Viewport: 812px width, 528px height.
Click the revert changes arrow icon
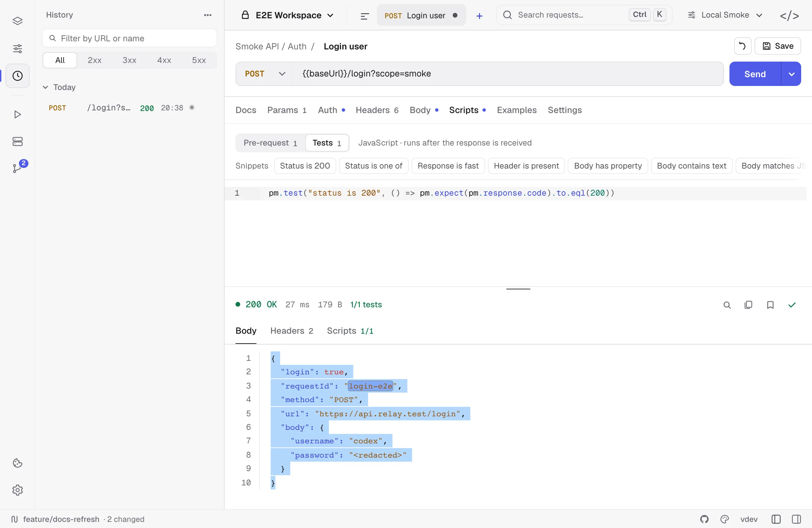(x=742, y=46)
